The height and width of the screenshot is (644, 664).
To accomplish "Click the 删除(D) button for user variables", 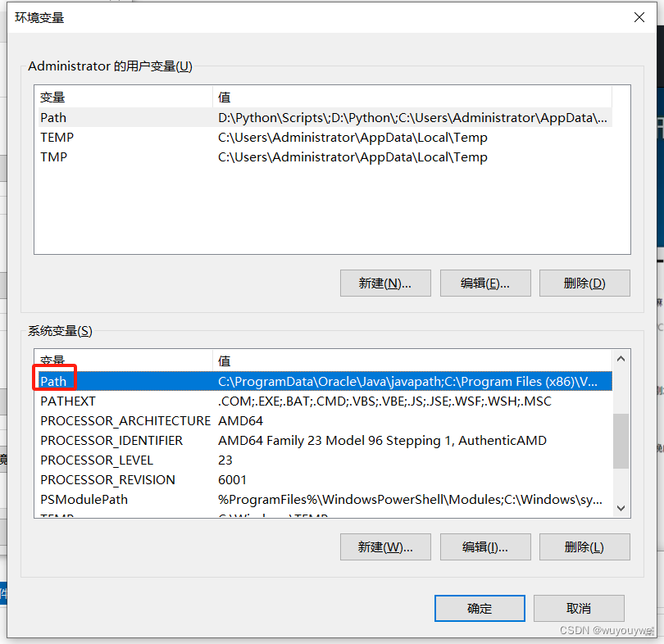I will pyautogui.click(x=584, y=283).
